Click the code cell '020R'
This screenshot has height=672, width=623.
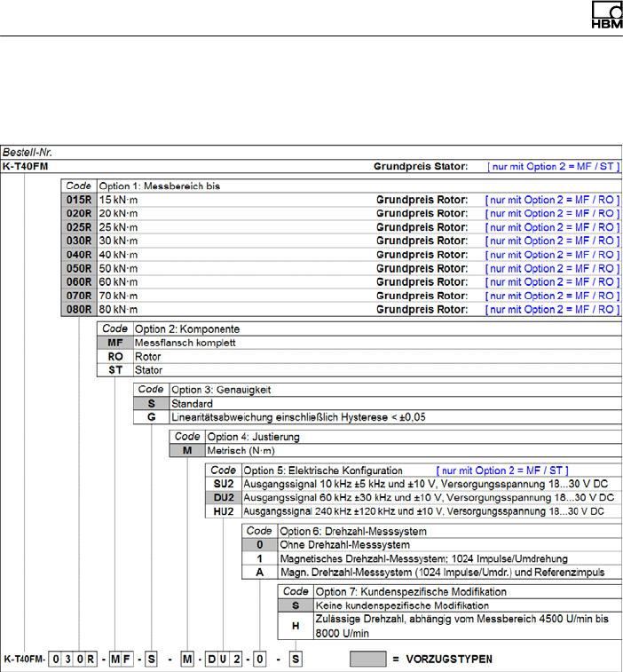point(79,213)
